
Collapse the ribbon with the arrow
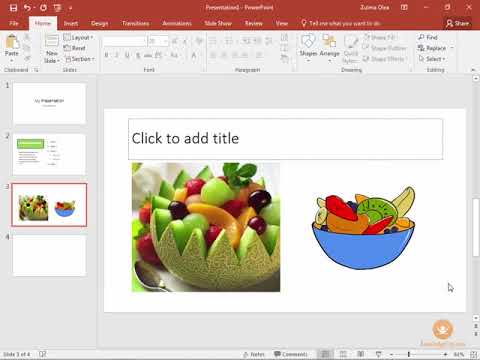(x=473, y=70)
